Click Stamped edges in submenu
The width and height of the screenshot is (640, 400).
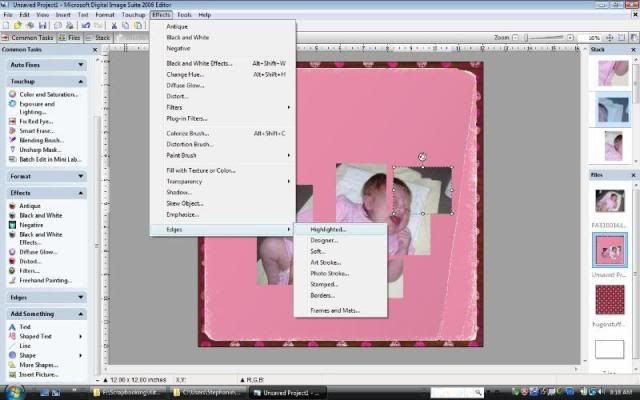(x=340, y=284)
